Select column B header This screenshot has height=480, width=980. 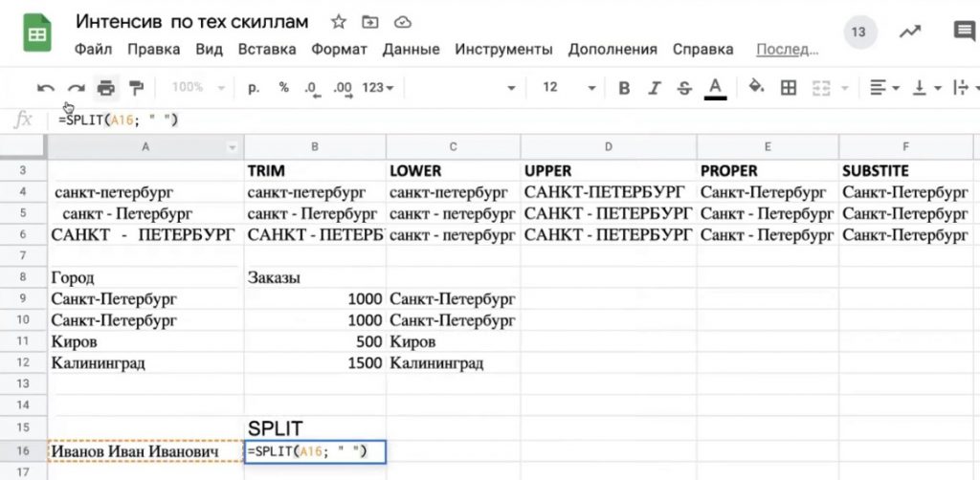[315, 147]
